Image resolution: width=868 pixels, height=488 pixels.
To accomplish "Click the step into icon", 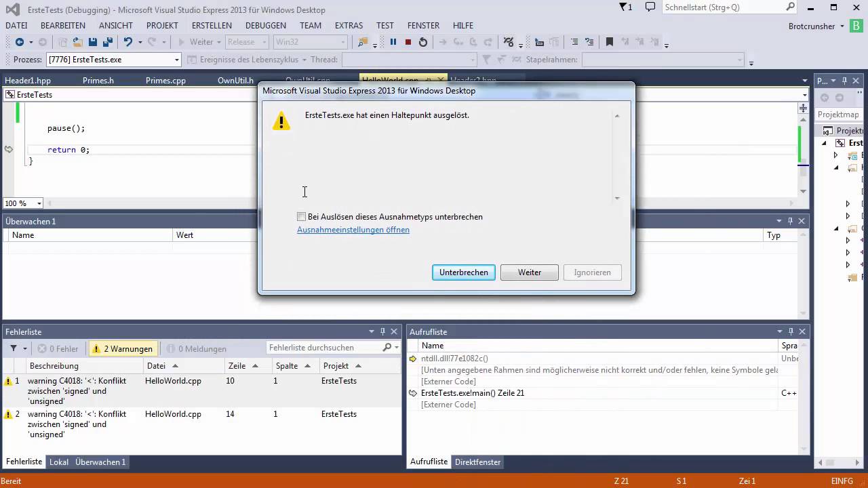I will pyautogui.click(x=459, y=42).
